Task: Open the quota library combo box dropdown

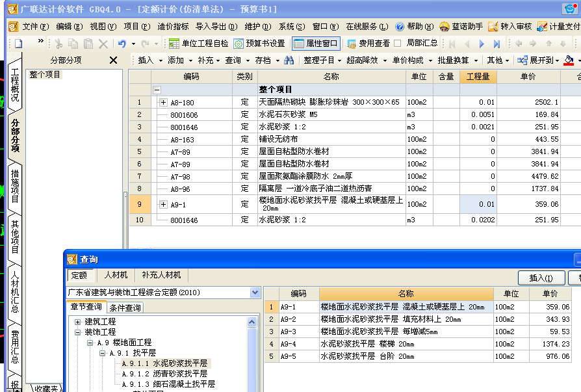Action: 255,293
